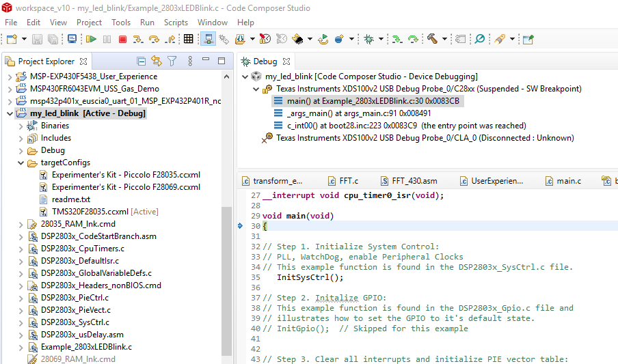Expand the Binaries node
The width and height of the screenshot is (618, 364).
tap(21, 126)
